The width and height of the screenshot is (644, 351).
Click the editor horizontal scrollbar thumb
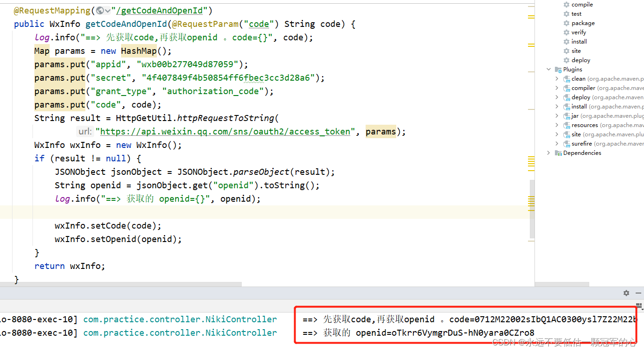[x=121, y=284]
